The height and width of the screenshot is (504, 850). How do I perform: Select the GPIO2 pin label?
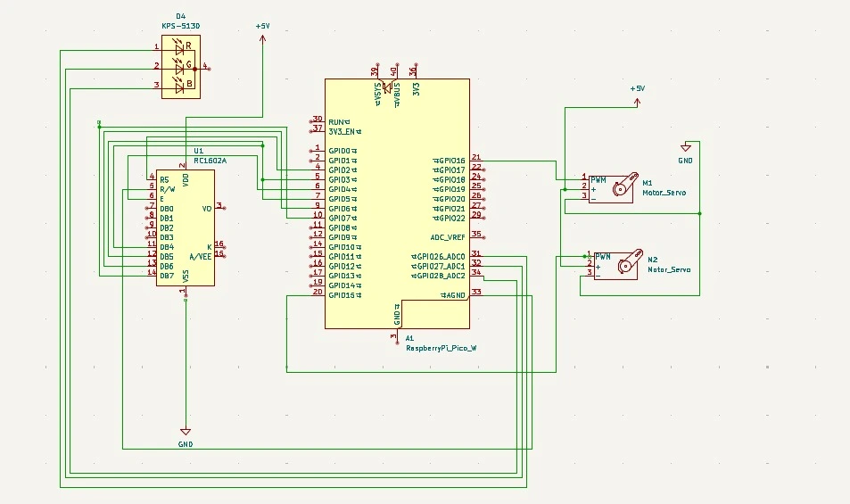pyautogui.click(x=342, y=170)
